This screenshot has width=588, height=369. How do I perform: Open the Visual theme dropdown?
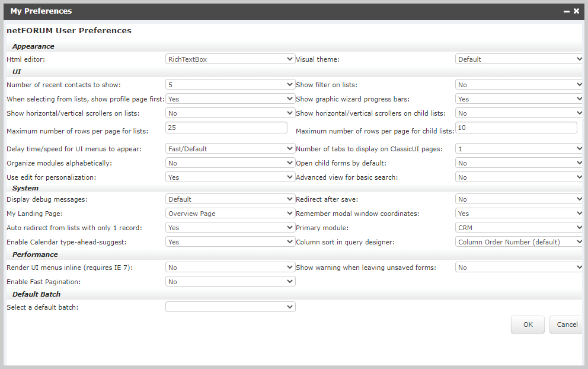pyautogui.click(x=518, y=59)
